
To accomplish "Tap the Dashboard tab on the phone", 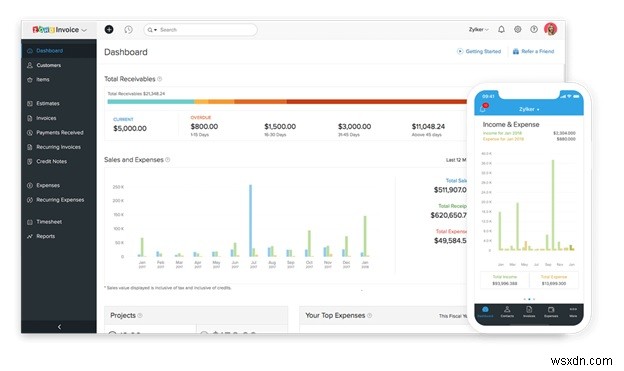I will pyautogui.click(x=485, y=312).
